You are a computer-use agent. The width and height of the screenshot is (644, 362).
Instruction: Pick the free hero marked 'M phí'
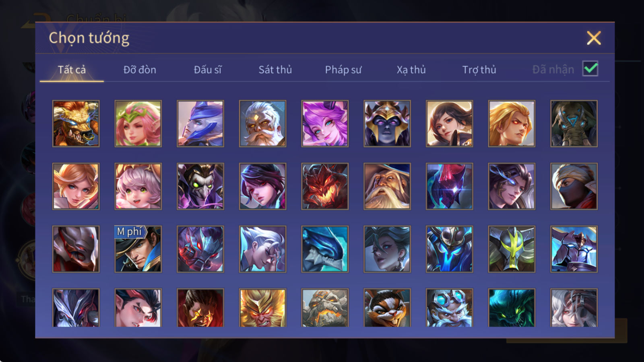pyautogui.click(x=138, y=249)
